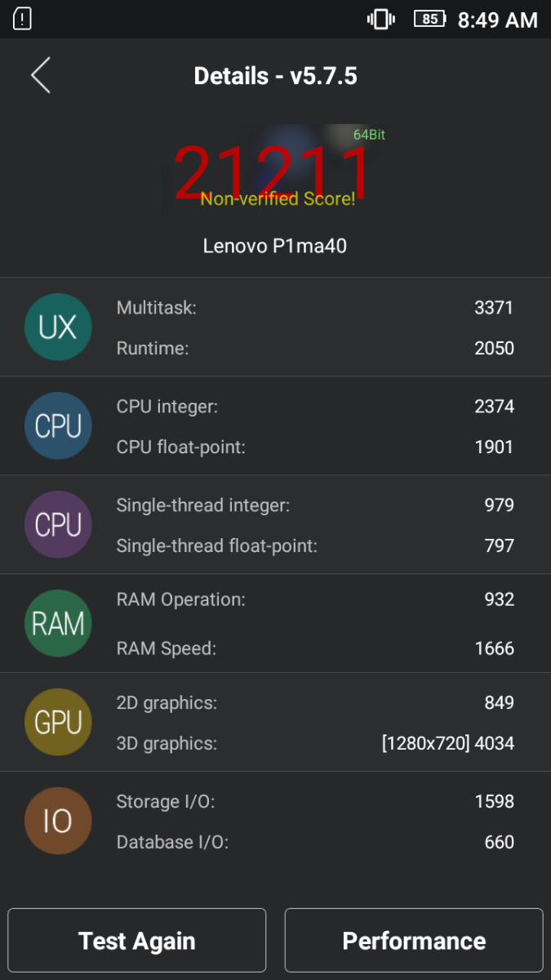Select the RAM Speed score row
Viewport: 551px width, 980px height.
click(x=315, y=648)
